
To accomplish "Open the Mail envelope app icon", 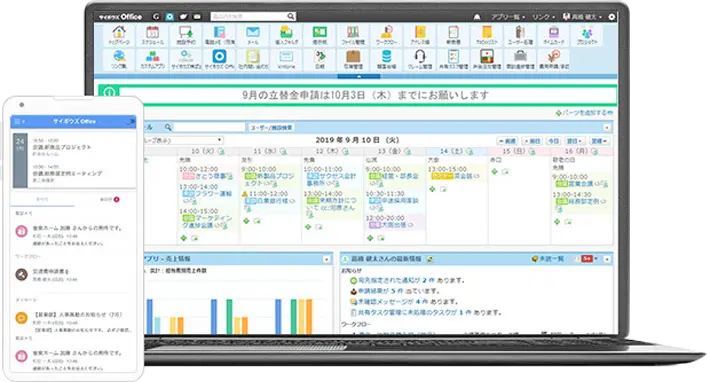I will click(x=253, y=35).
